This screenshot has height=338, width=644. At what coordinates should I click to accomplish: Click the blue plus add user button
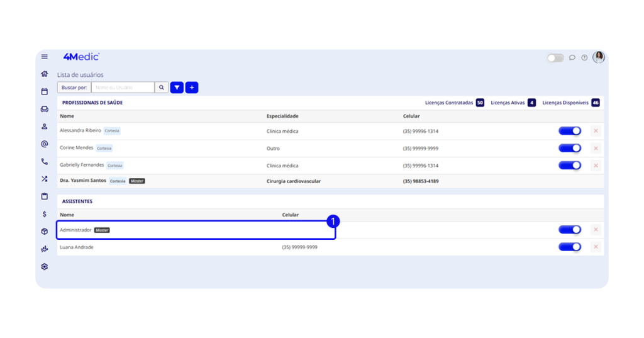[x=192, y=87]
